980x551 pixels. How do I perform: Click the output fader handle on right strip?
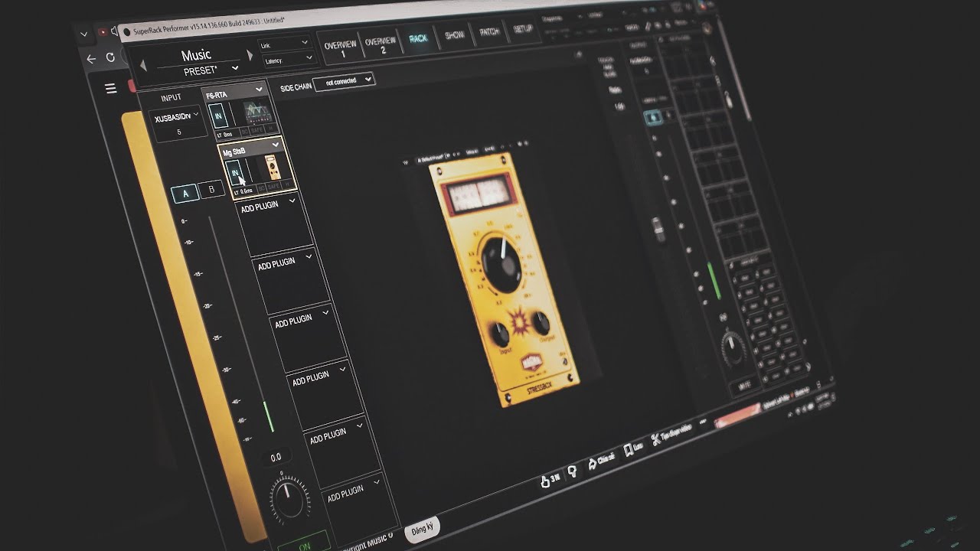[x=658, y=230]
